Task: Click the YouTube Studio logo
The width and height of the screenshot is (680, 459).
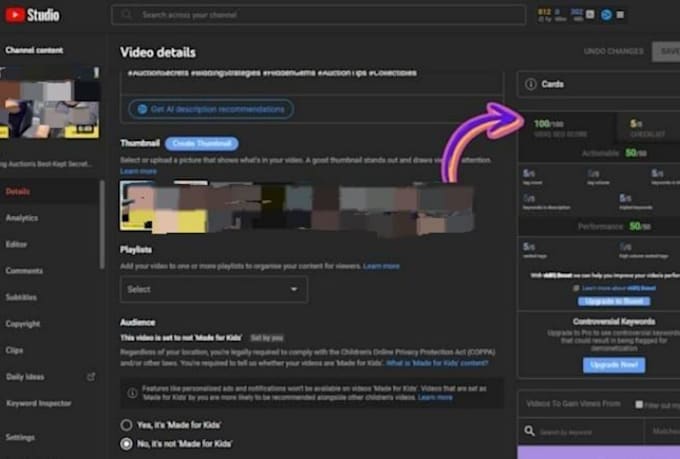Action: (x=32, y=15)
